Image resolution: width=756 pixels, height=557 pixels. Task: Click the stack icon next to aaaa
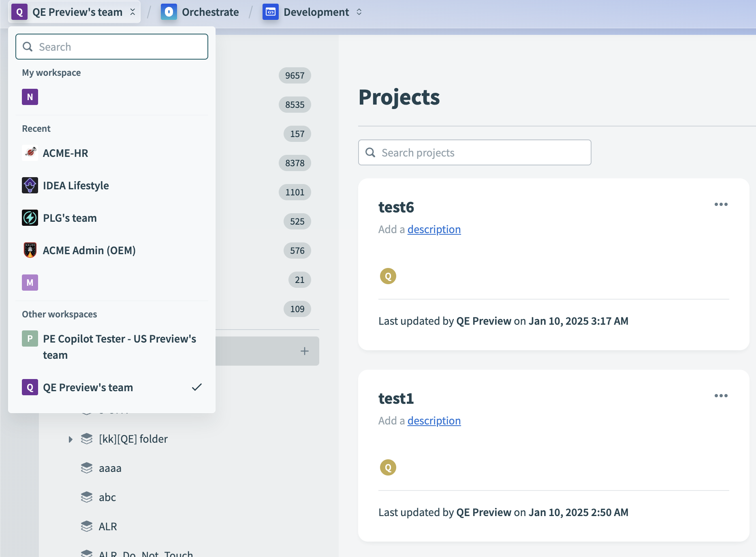point(87,468)
